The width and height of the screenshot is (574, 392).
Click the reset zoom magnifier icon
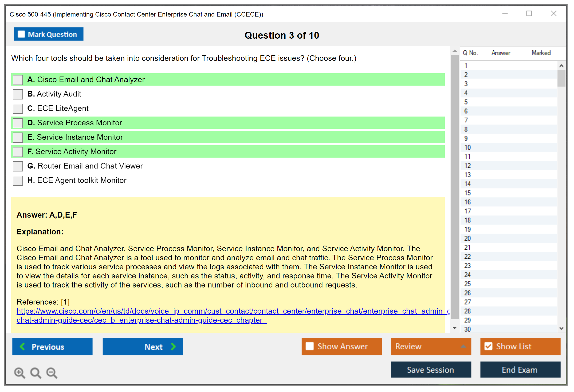point(36,373)
